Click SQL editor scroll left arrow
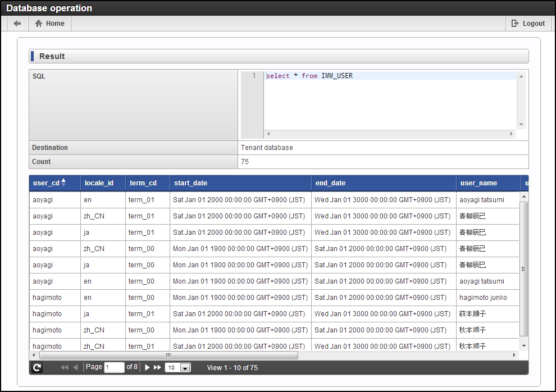The width and height of the screenshot is (556, 392). (x=268, y=134)
